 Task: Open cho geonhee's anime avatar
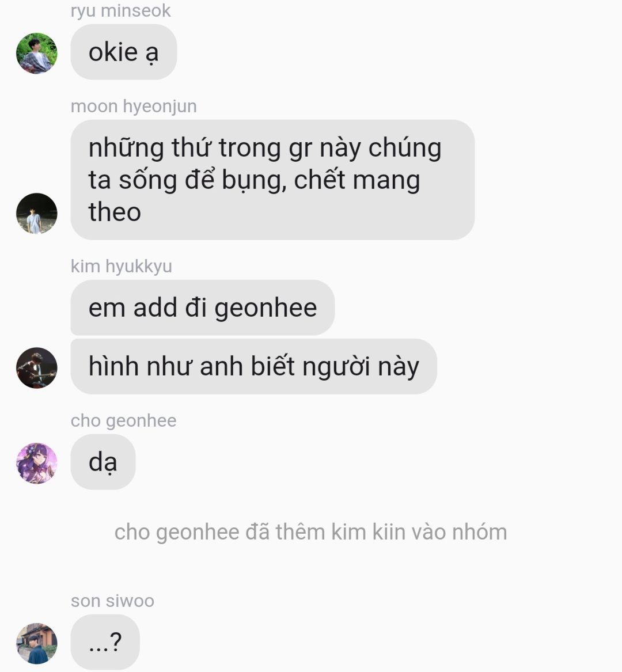pos(36,464)
